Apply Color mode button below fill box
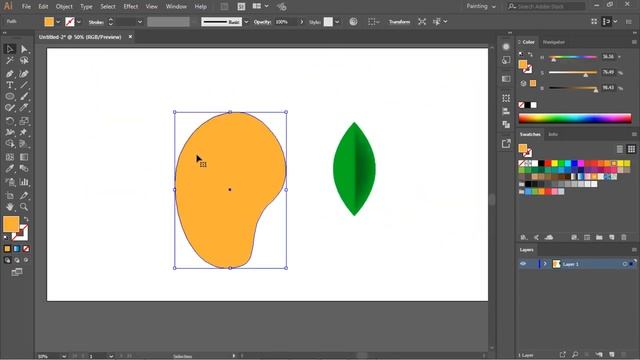Image resolution: width=640 pixels, height=360 pixels. [7, 249]
